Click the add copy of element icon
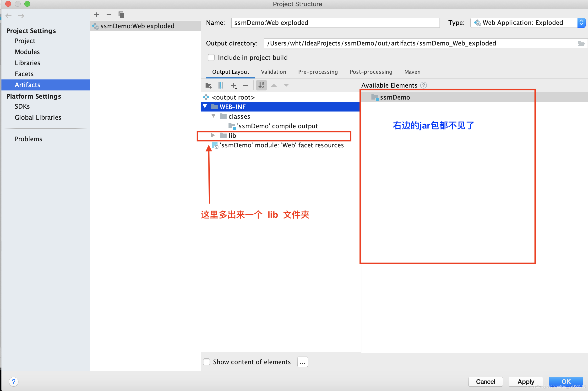Screen dimensions: 588x391 coord(233,85)
